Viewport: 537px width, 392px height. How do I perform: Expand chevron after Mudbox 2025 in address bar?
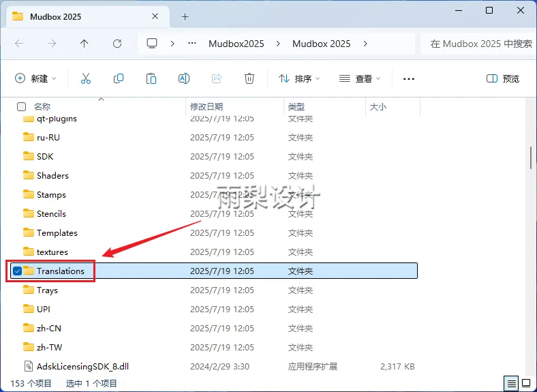(x=365, y=44)
